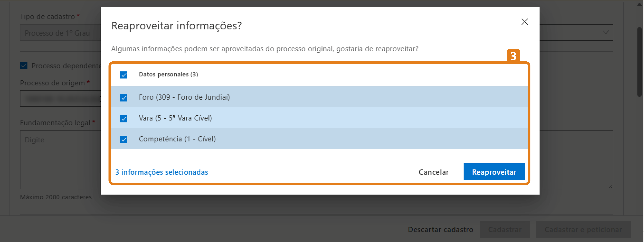Uncheck the Vara (5 - 5ª Vara Cível) checkbox
The width and height of the screenshot is (644, 242).
pos(124,118)
